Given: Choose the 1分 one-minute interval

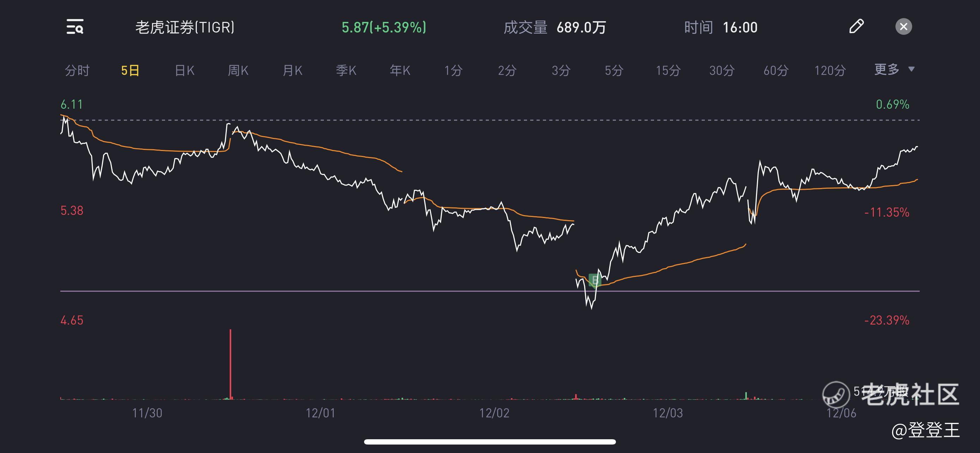Looking at the screenshot, I should click(x=453, y=70).
